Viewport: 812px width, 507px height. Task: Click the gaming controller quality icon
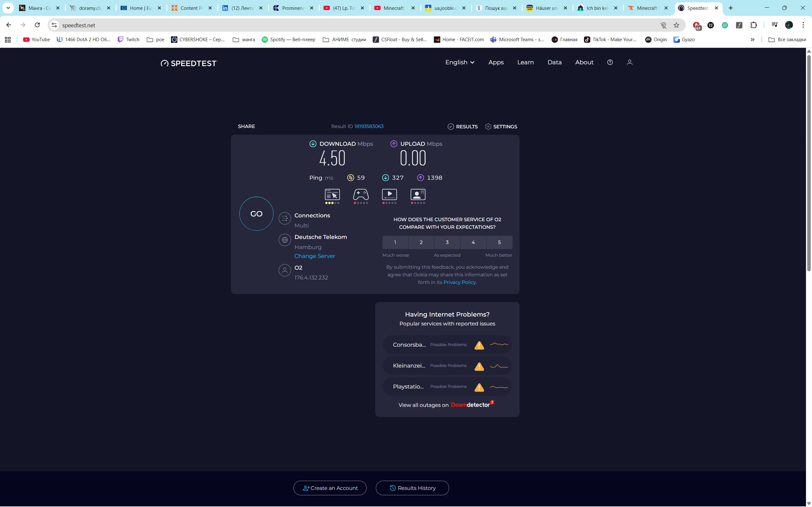[361, 195]
